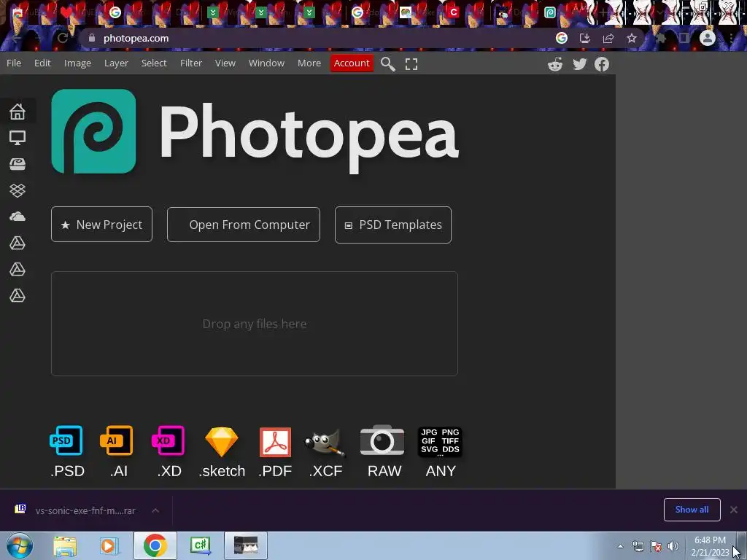The height and width of the screenshot is (560, 747).
Task: Open the Window menu
Action: coord(266,63)
